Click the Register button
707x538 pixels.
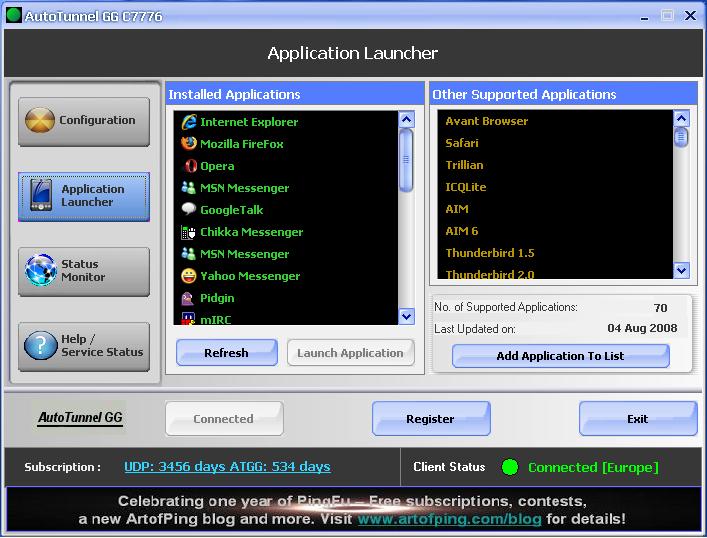click(x=431, y=418)
